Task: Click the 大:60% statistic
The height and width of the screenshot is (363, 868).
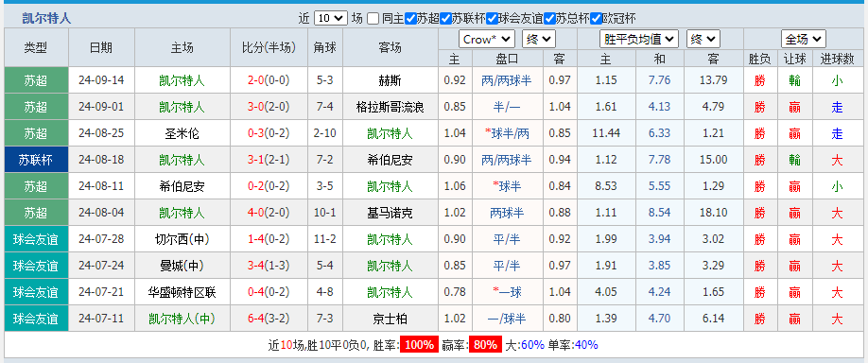Action: pyautogui.click(x=526, y=345)
